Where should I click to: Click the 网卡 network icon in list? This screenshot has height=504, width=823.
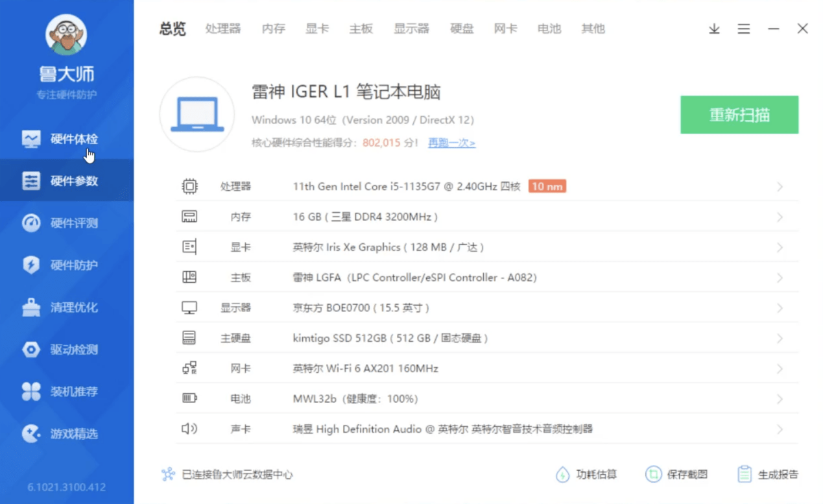click(189, 368)
